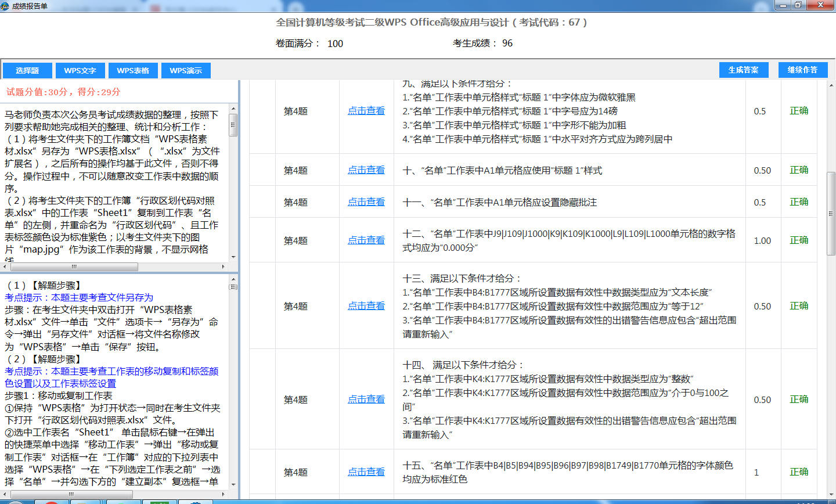Image resolution: width=836 pixels, height=504 pixels.
Task: Click 正确 in criterion 九 row
Action: click(799, 111)
